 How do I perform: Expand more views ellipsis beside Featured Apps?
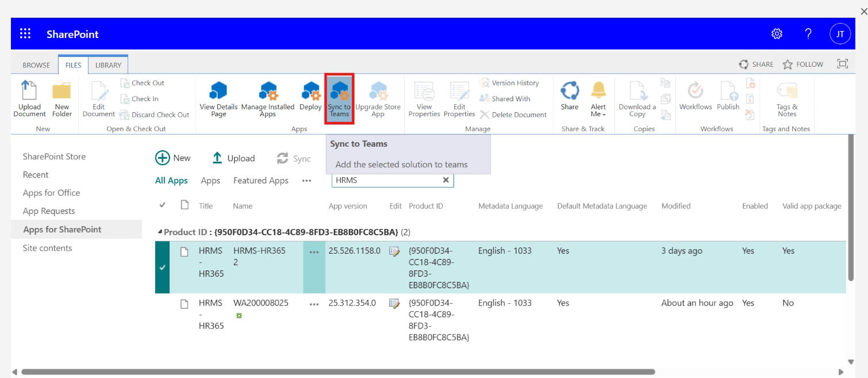306,181
